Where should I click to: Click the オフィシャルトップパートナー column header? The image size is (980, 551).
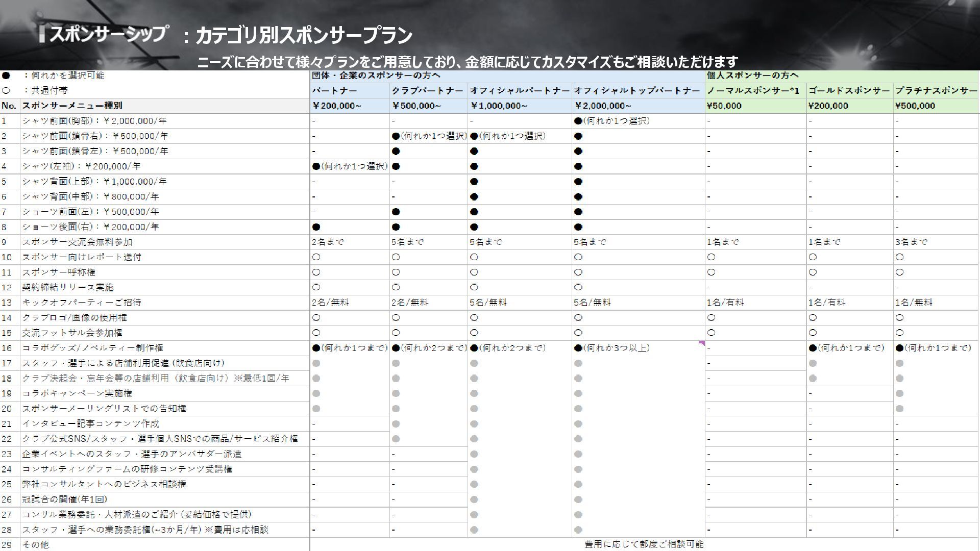[636, 91]
